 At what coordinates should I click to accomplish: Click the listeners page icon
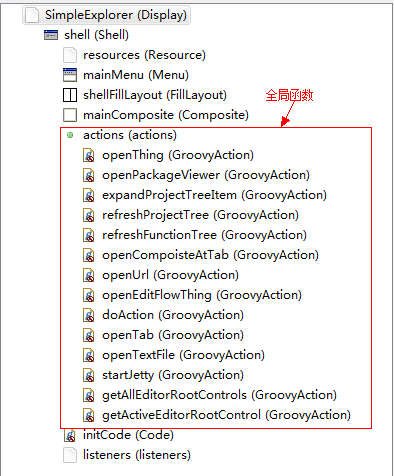tap(70, 455)
